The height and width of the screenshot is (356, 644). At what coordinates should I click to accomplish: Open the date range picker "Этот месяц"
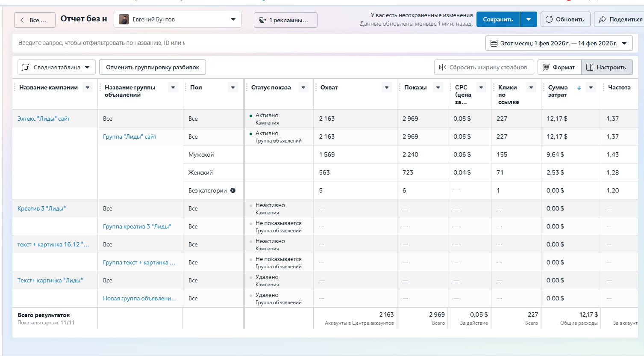(559, 43)
